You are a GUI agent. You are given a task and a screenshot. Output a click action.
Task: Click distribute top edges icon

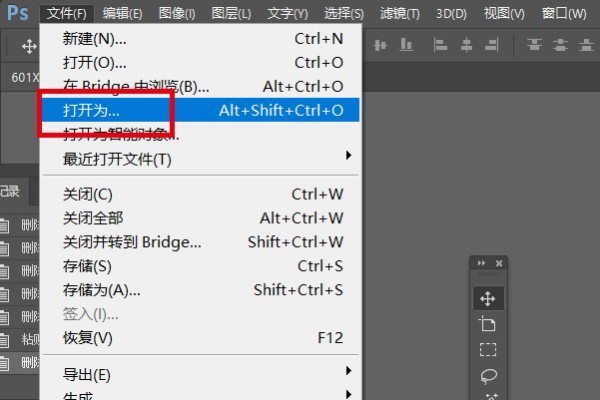(534, 45)
